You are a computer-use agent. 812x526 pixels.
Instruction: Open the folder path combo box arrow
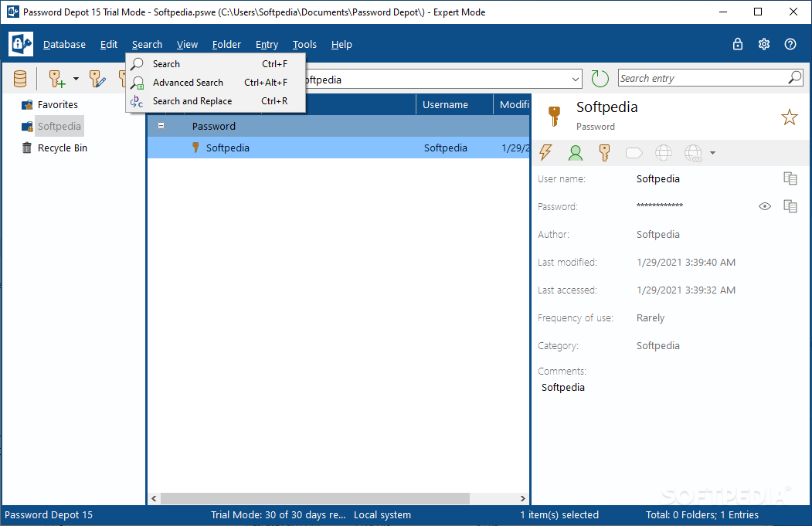click(576, 80)
